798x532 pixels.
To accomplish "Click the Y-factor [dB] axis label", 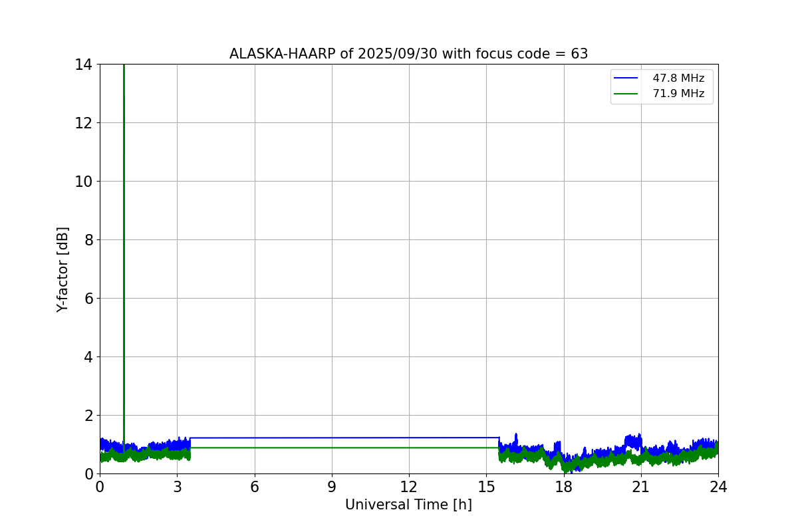I will pos(63,269).
